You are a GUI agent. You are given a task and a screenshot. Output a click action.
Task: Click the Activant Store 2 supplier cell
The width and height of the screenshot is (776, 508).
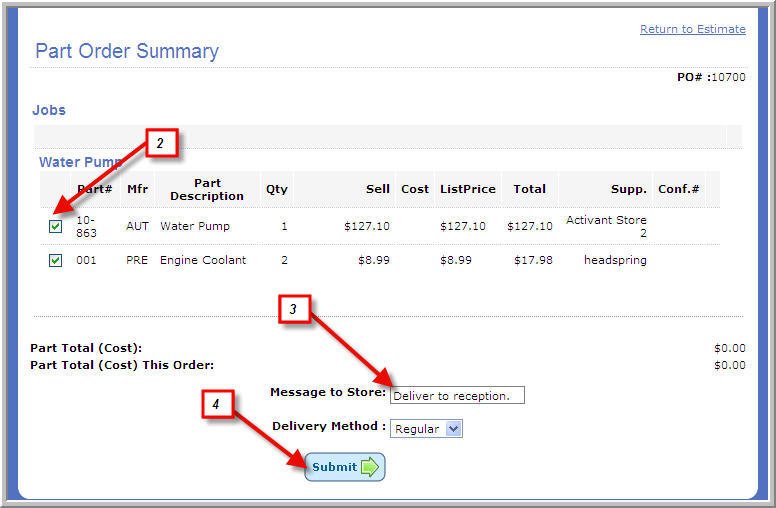coord(606,226)
